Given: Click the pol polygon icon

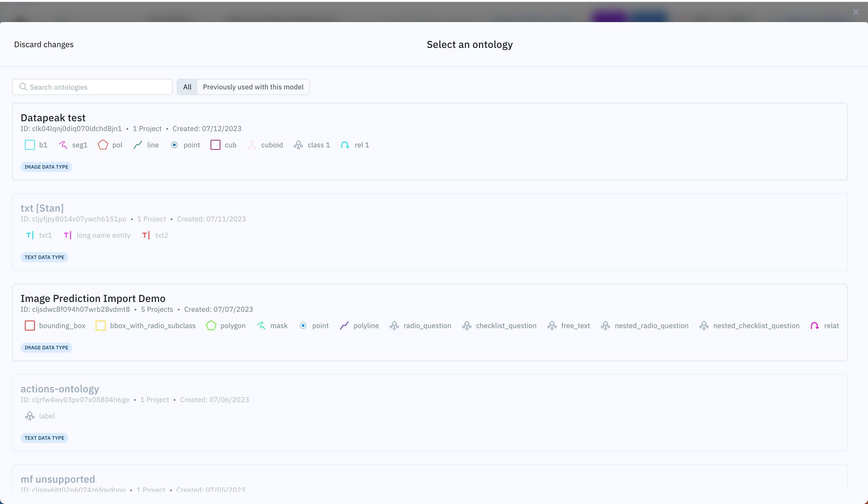Looking at the screenshot, I should pos(103,145).
